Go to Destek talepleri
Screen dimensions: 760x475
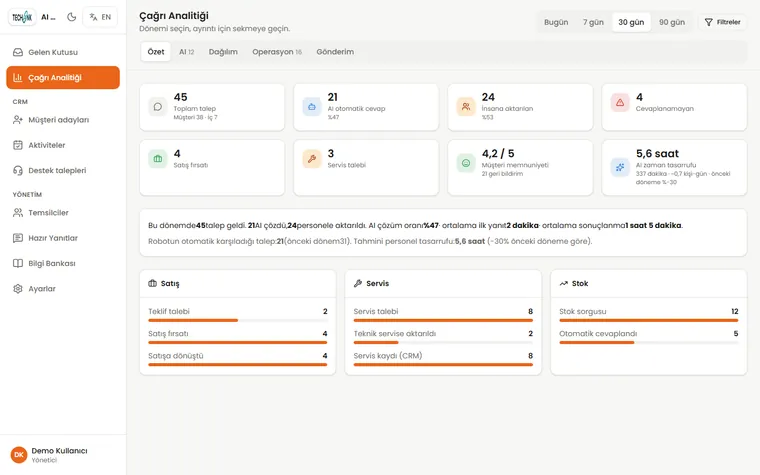tap(63, 171)
